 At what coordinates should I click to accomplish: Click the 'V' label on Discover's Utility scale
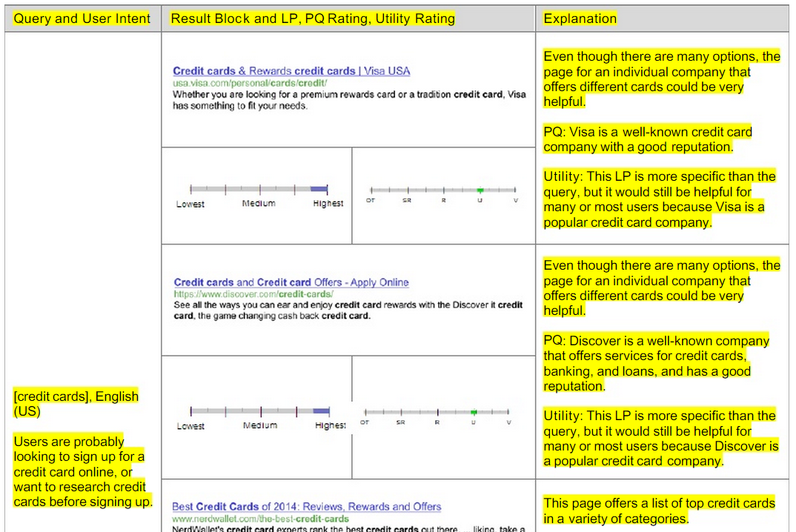tap(508, 422)
